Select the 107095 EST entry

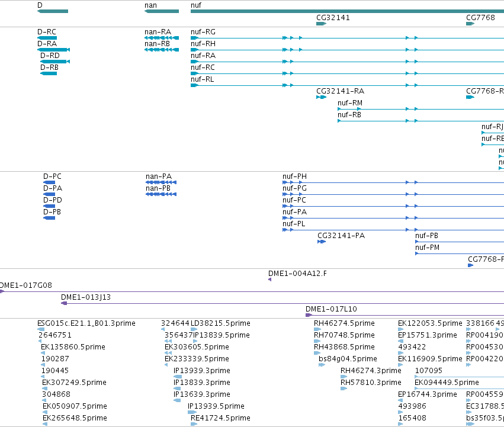click(460, 377)
